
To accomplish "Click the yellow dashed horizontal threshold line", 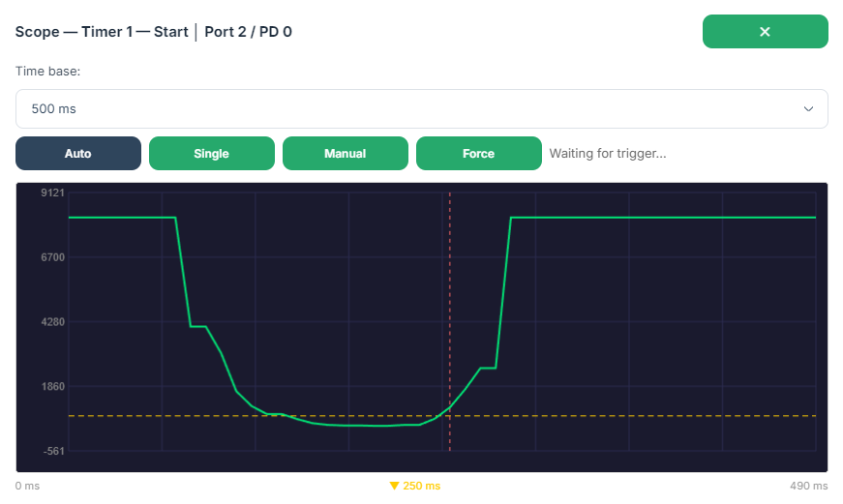I will [629, 416].
